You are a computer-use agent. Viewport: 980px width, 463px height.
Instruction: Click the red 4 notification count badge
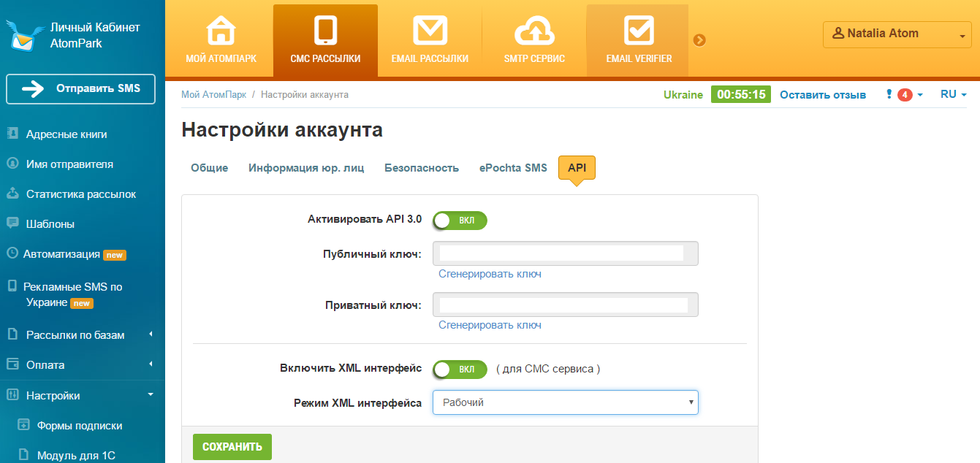pos(905,94)
